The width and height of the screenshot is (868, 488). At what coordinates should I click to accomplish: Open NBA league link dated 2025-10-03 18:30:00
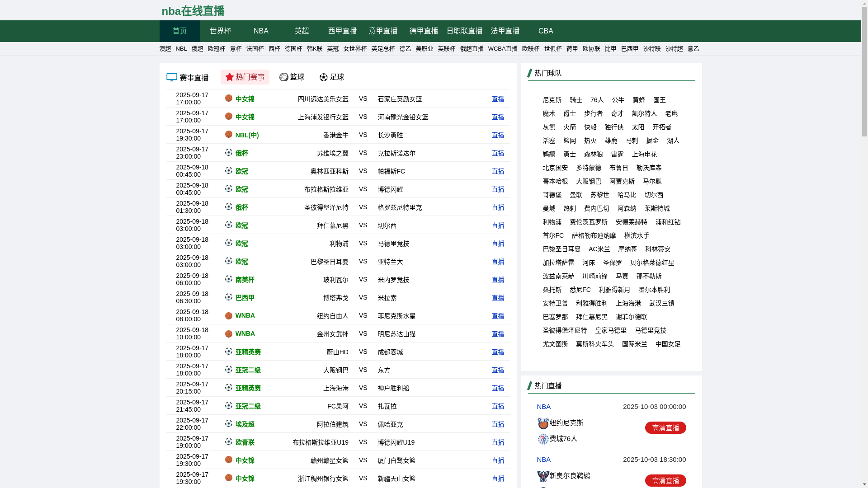point(543,460)
